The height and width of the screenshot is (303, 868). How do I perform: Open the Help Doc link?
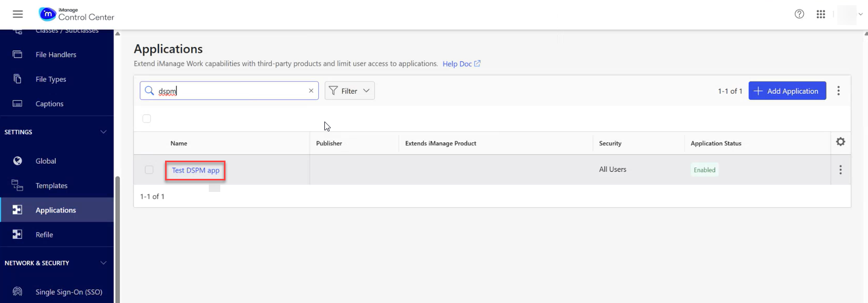[461, 64]
